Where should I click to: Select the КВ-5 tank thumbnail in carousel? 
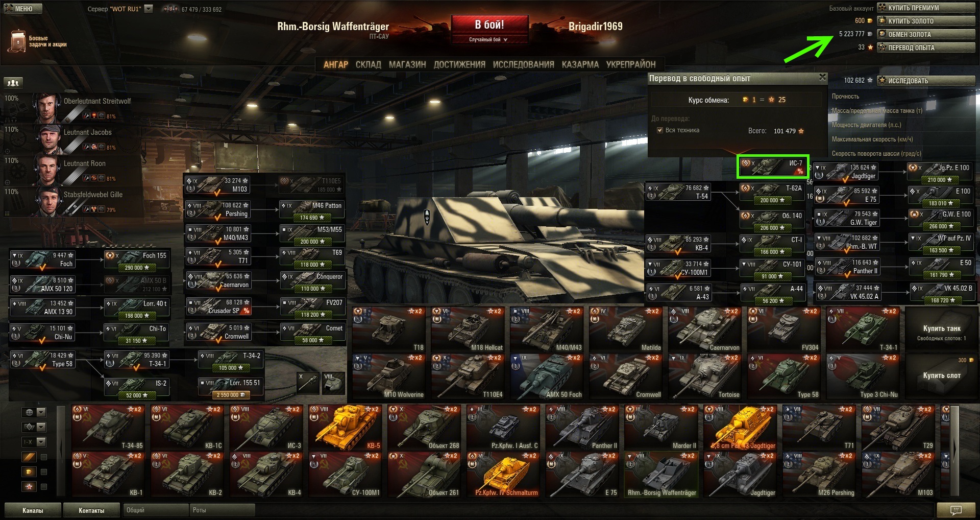pos(345,428)
